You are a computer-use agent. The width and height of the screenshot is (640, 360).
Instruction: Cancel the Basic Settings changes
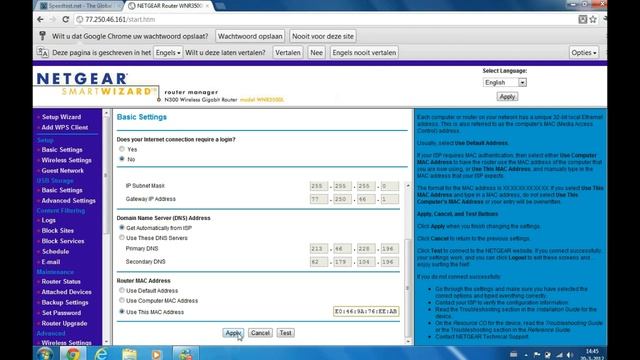pyautogui.click(x=260, y=333)
